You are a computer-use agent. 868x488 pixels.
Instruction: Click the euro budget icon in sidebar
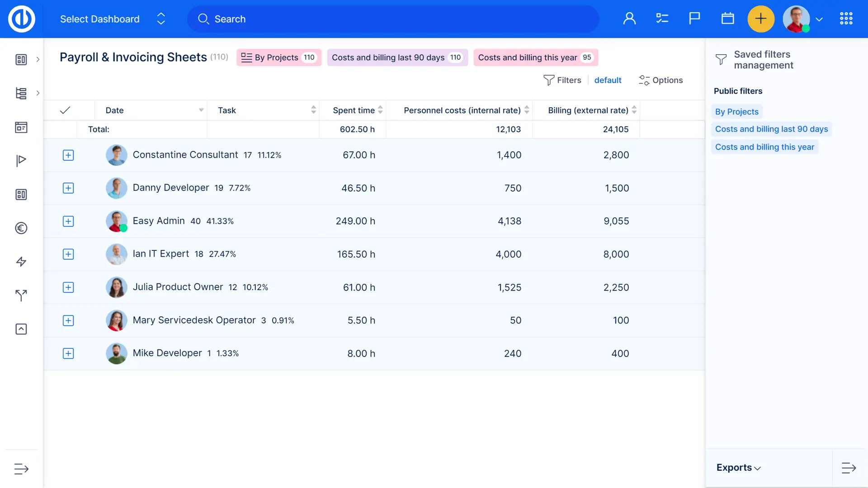coord(21,228)
